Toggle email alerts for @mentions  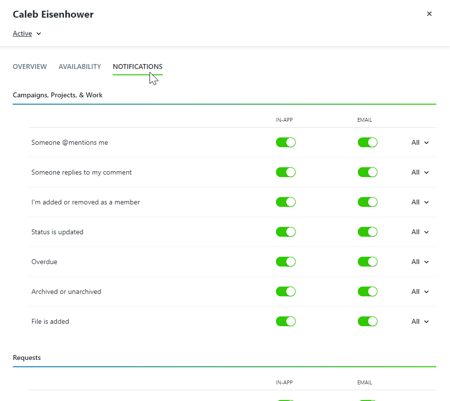coord(367,142)
